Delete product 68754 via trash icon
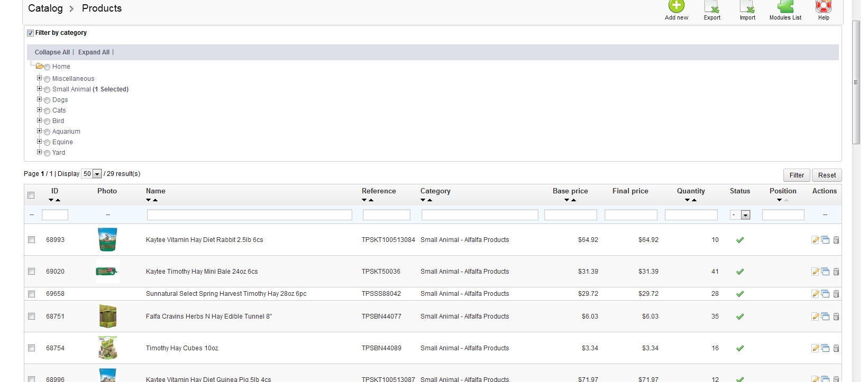This screenshot has width=868, height=382. [836, 348]
